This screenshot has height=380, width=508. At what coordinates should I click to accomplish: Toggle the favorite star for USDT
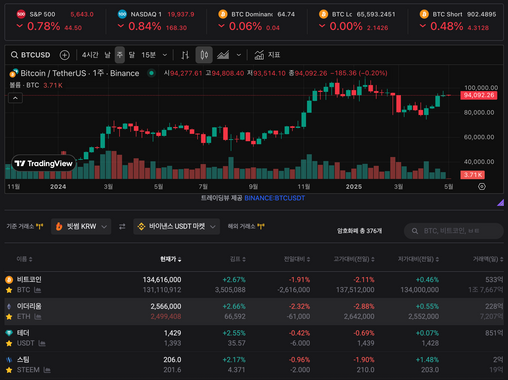pyautogui.click(x=9, y=343)
